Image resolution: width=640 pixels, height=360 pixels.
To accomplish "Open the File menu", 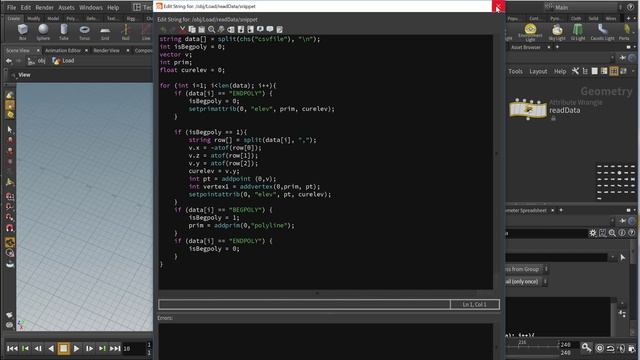I will click(11, 7).
